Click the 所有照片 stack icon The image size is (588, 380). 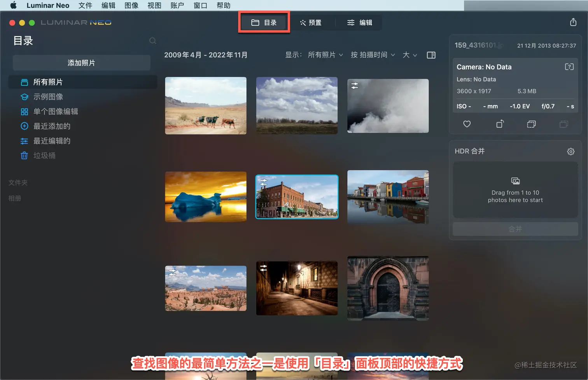(24, 82)
